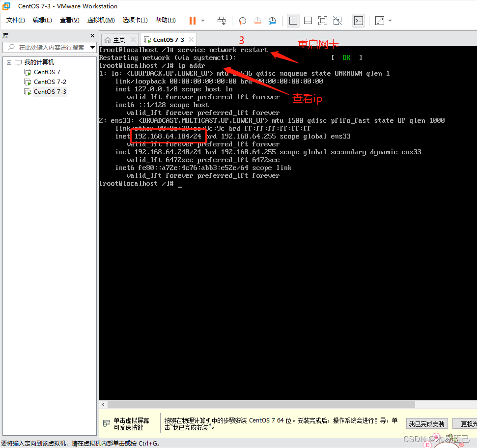Click inside the VM terminal prompt line

[x=140, y=183]
